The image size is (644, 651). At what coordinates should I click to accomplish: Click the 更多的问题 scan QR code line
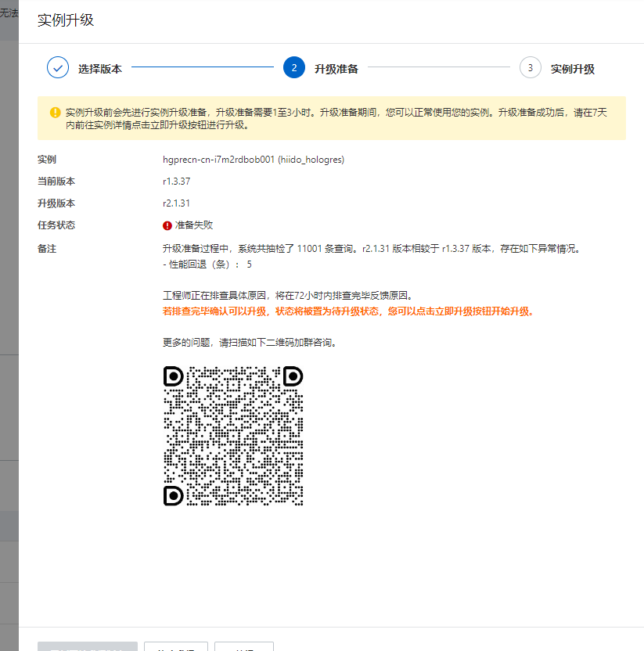point(250,343)
